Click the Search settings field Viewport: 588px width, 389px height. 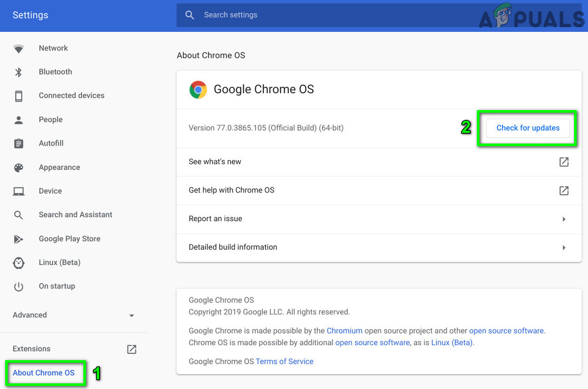point(309,15)
